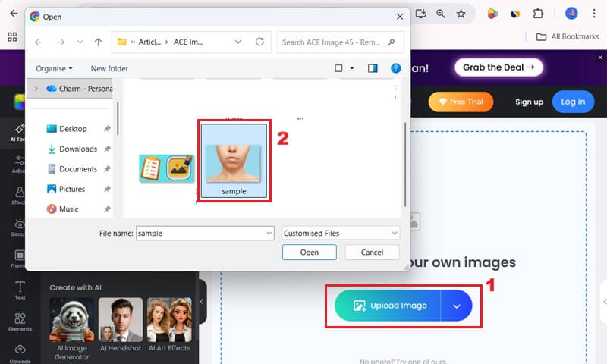Open Documents in the navigation pane
The image size is (607, 364).
[x=72, y=169]
